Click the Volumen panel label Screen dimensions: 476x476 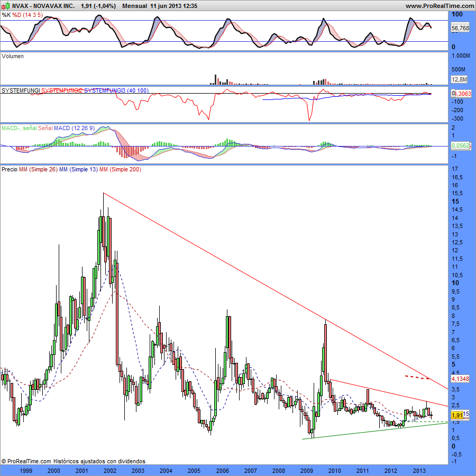click(x=13, y=56)
